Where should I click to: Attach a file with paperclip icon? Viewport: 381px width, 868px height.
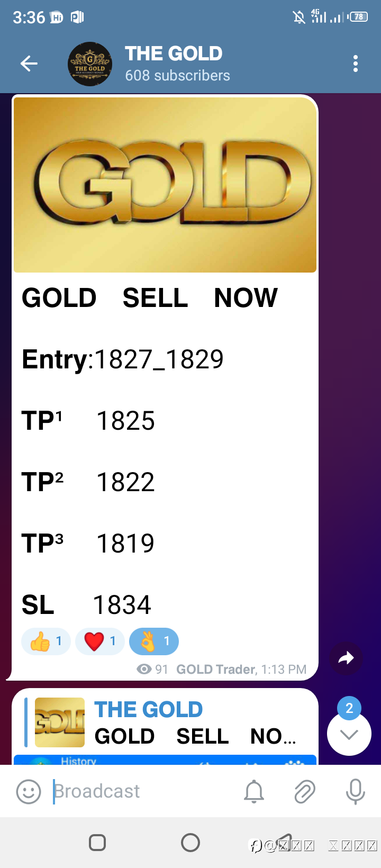coord(305,792)
